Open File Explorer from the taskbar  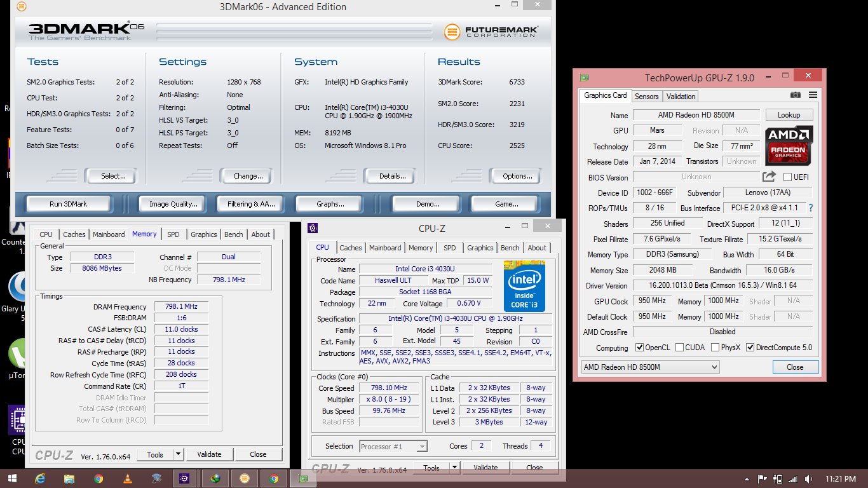(69, 478)
